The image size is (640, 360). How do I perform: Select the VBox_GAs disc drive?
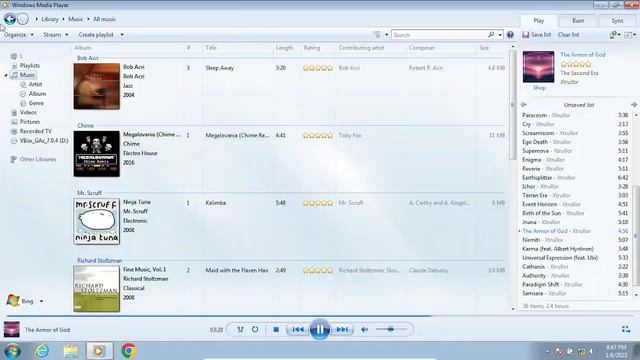coord(44,140)
